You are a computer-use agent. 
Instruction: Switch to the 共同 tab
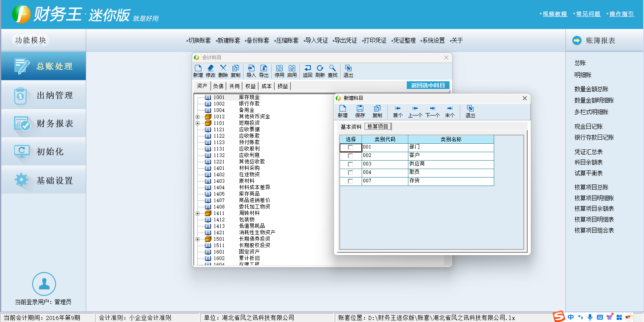click(x=234, y=86)
